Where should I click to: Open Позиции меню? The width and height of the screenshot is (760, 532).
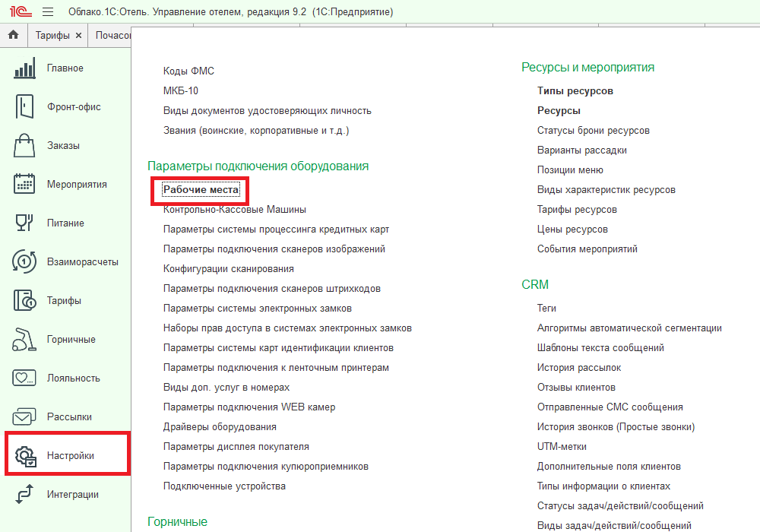pyautogui.click(x=570, y=170)
